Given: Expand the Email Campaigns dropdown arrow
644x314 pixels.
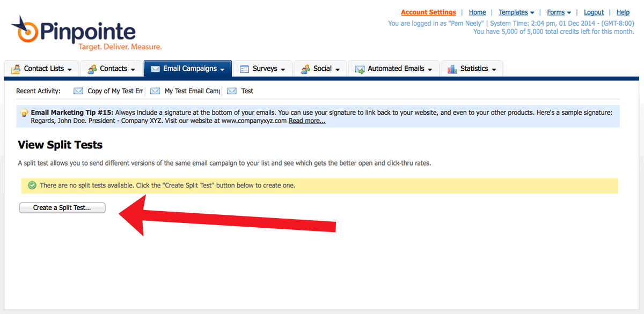Looking at the screenshot, I should (222, 70).
